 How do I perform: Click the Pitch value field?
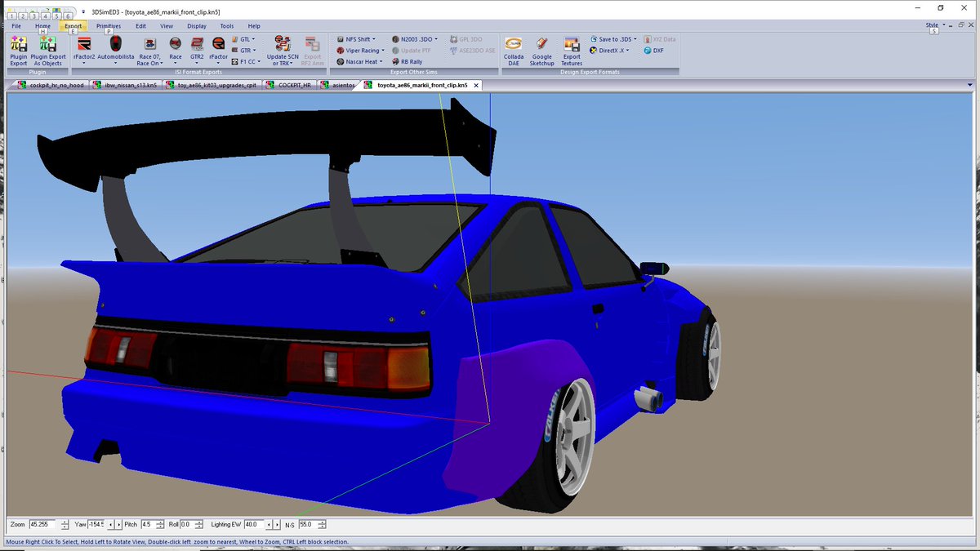coord(147,524)
